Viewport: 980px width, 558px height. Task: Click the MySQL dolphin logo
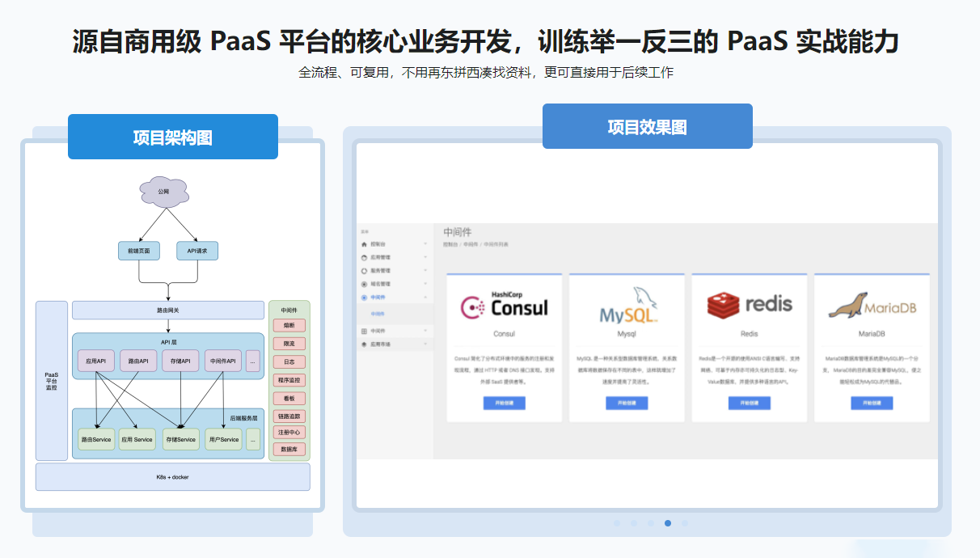point(627,306)
